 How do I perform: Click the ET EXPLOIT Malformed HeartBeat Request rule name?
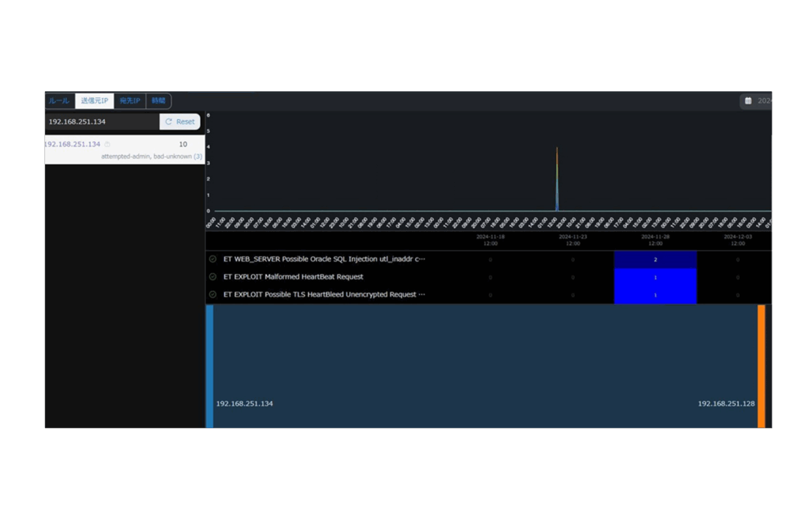click(293, 277)
